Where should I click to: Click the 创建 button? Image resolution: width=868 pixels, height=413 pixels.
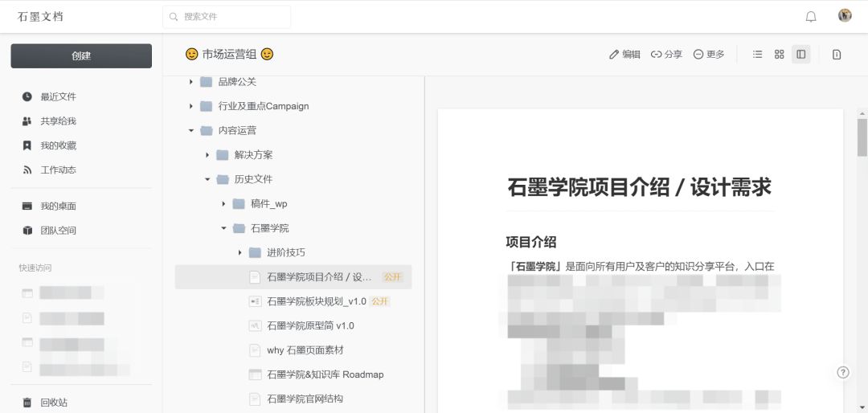(81, 56)
